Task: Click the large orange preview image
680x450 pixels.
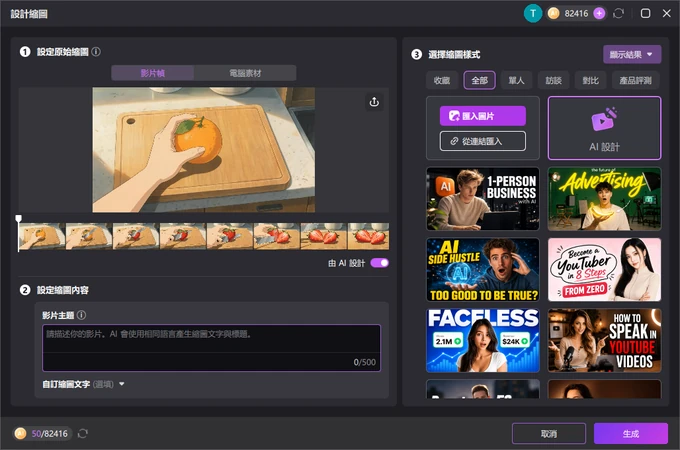Action: click(x=204, y=150)
